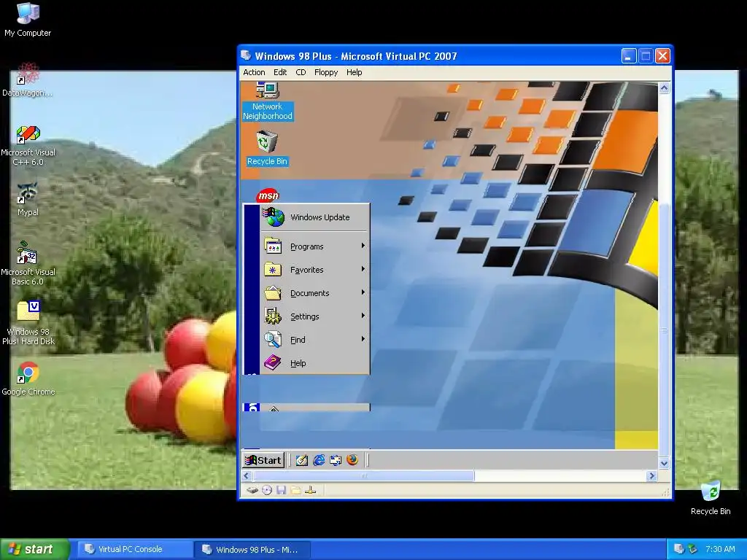Click the Windows 98 Start button
The height and width of the screenshot is (560, 747).
point(263,460)
